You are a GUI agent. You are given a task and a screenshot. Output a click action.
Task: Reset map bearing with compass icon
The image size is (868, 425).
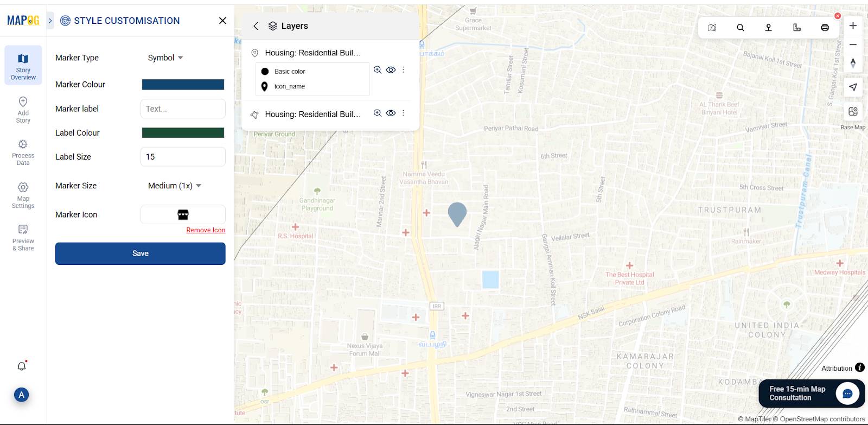[x=853, y=63]
